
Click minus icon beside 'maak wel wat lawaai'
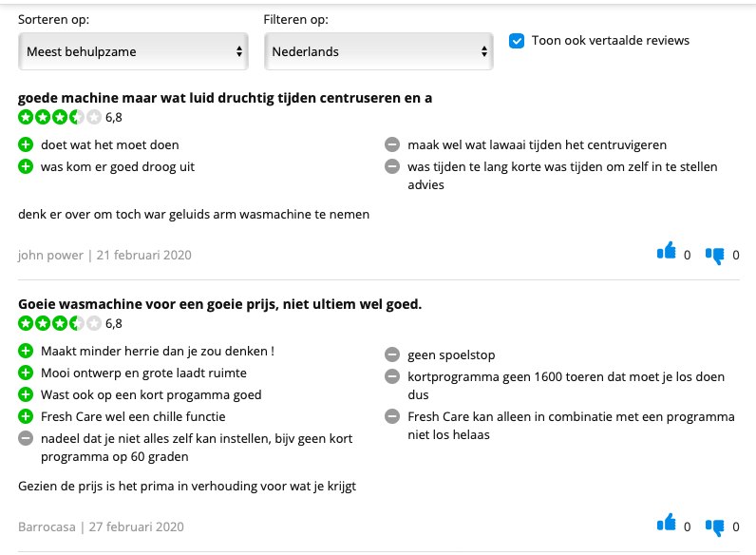click(x=391, y=145)
